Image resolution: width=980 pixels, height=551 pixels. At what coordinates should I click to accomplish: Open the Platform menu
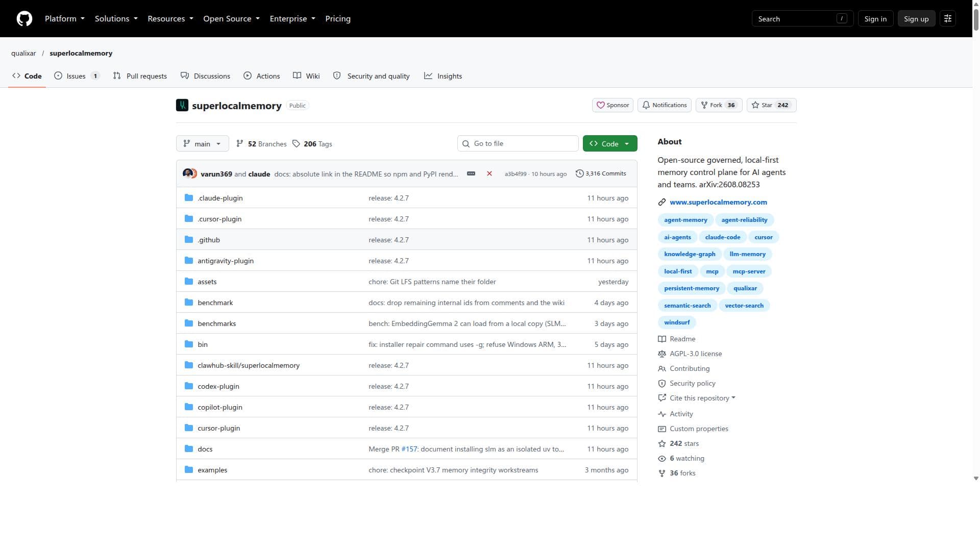[x=65, y=19]
